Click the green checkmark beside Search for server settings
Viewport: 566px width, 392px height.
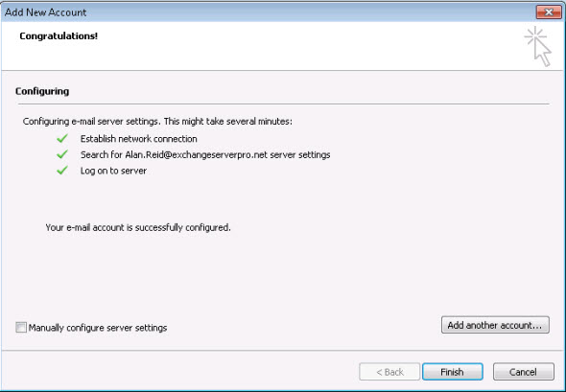[x=62, y=154]
